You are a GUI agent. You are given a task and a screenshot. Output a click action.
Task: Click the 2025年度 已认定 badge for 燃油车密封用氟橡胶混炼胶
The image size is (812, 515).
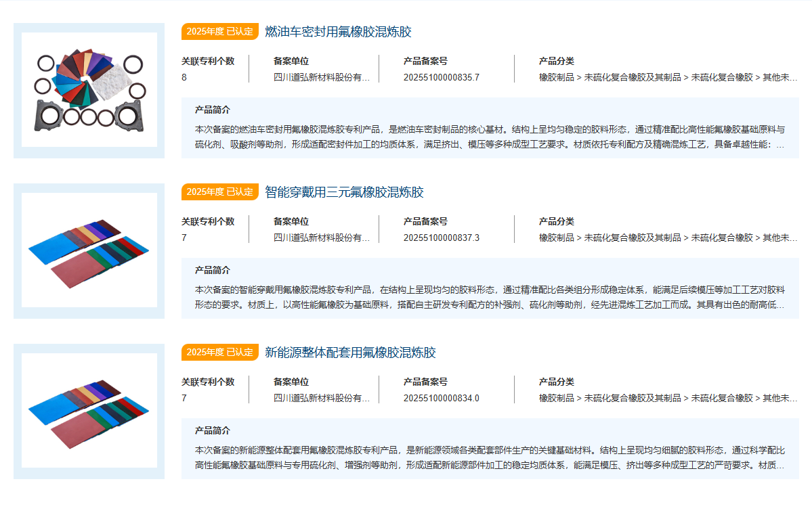pyautogui.click(x=219, y=32)
